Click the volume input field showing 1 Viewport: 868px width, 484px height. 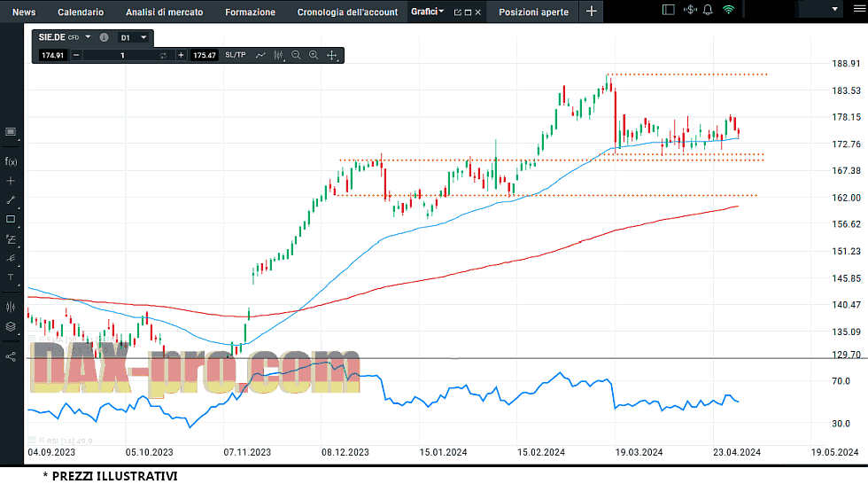(x=122, y=55)
